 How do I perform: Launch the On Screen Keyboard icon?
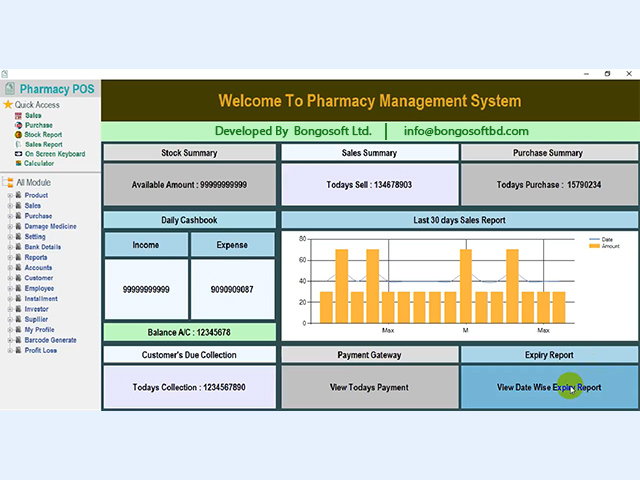tap(18, 154)
